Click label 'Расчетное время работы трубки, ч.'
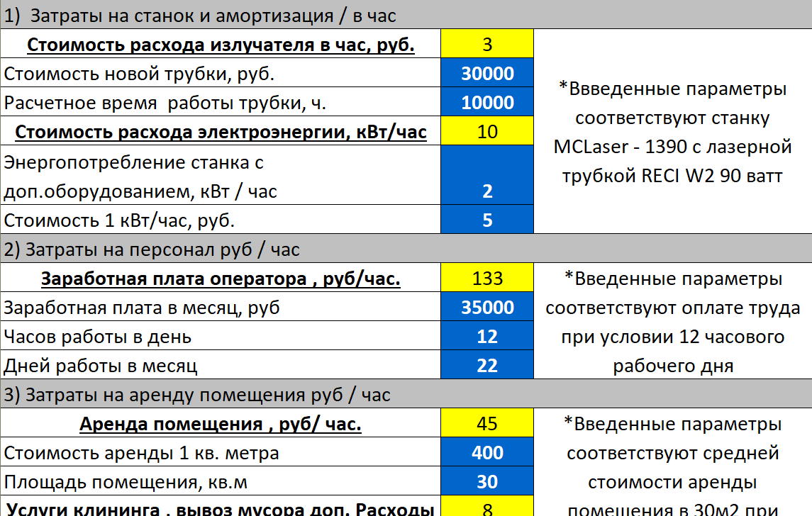This screenshot has height=516, width=812. (165, 103)
